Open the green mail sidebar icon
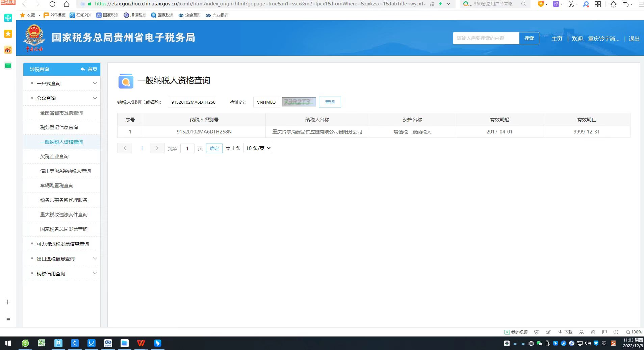644x350 pixels. (8, 66)
